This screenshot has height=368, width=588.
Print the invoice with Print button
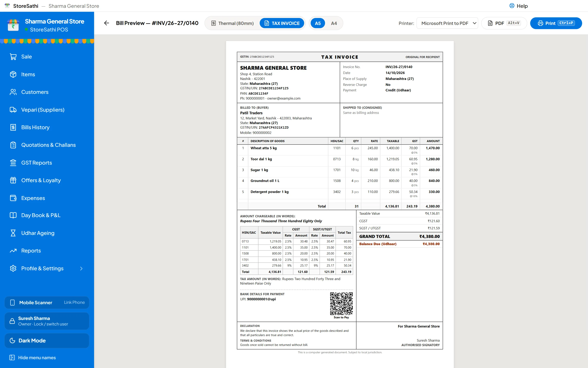(x=556, y=23)
